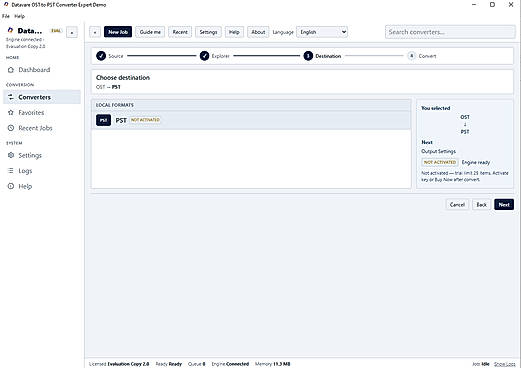
Task: Click the Engine ready status text
Action: 476,162
